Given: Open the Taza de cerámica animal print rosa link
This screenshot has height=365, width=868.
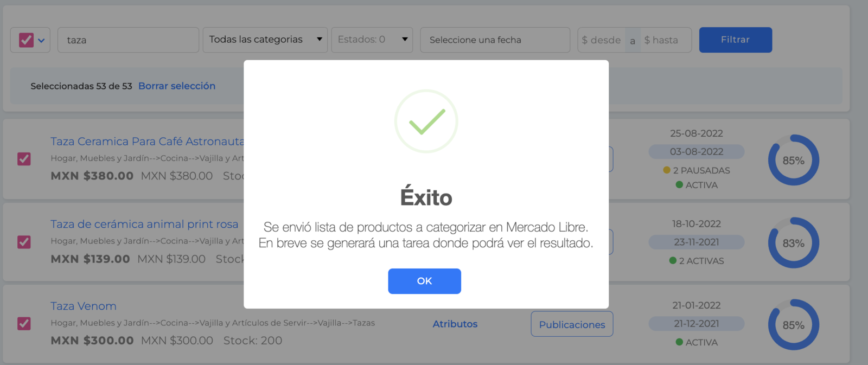Looking at the screenshot, I should [144, 224].
